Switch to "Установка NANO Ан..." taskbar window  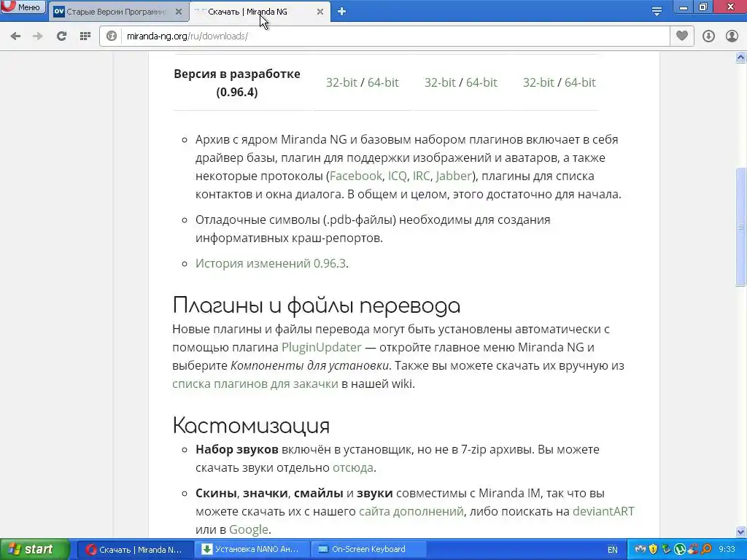pos(252,550)
